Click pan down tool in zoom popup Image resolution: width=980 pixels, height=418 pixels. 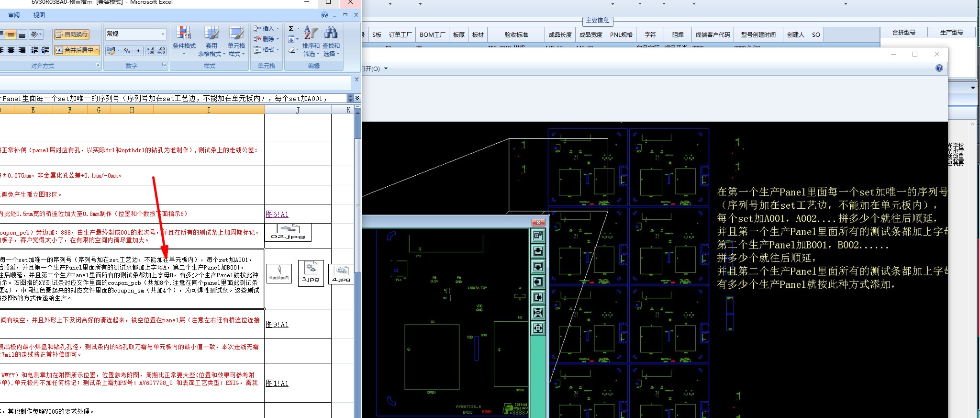pyautogui.click(x=538, y=266)
